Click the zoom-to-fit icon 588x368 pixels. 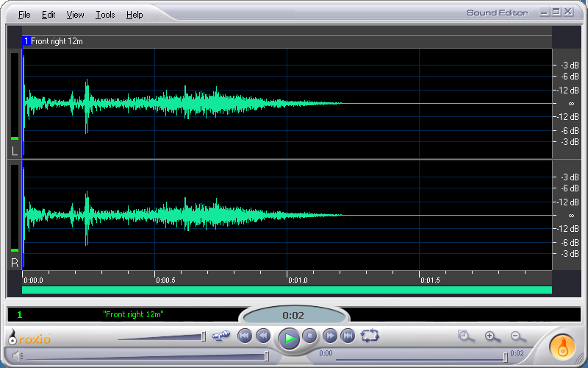(465, 336)
